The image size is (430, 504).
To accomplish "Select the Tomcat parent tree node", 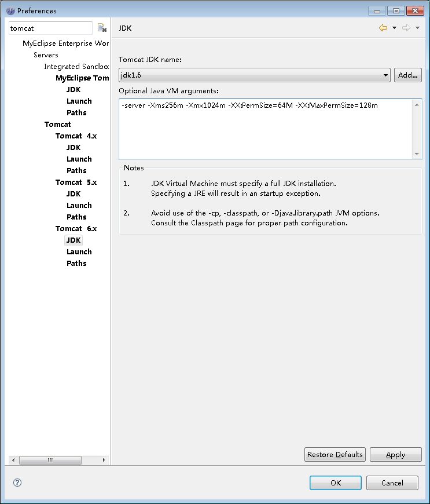I will [57, 125].
